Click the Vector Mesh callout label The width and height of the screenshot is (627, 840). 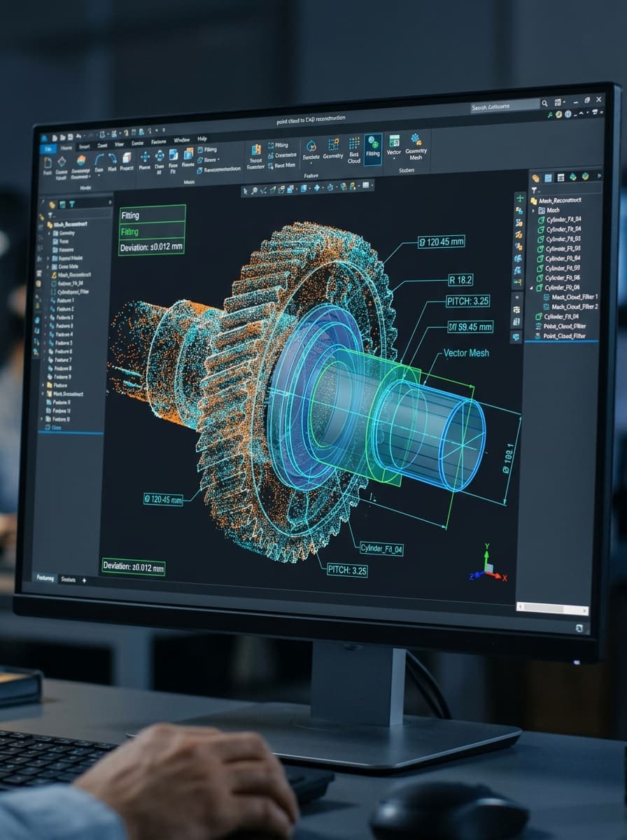pyautogui.click(x=466, y=353)
